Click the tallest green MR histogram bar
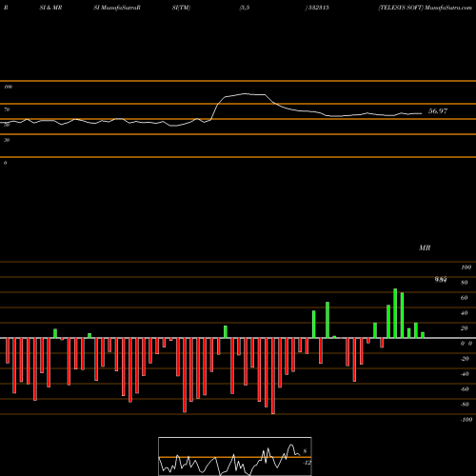Viewport: 476px width, 476px height. (395, 313)
